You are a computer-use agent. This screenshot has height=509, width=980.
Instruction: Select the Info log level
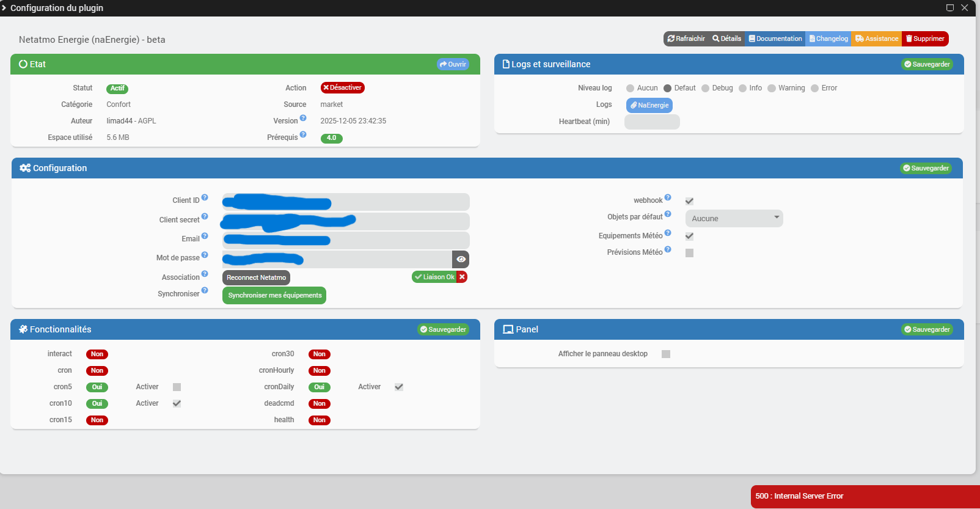click(x=743, y=89)
